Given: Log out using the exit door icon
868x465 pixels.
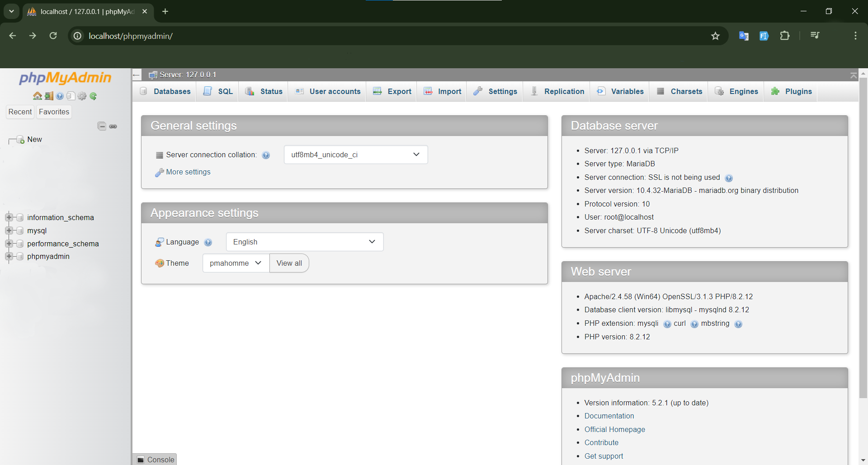Looking at the screenshot, I should tap(49, 96).
